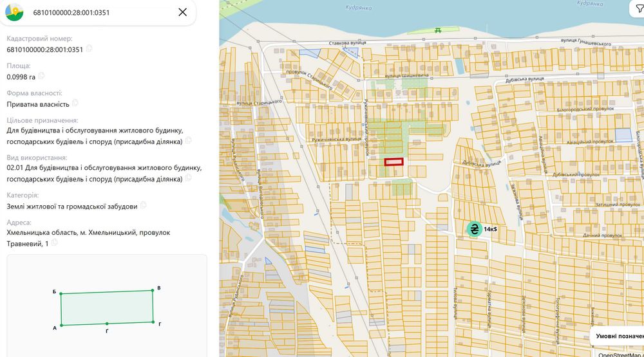Click the green hryvnia price marker on map
Screen dimensions: 644x357
pos(475,229)
